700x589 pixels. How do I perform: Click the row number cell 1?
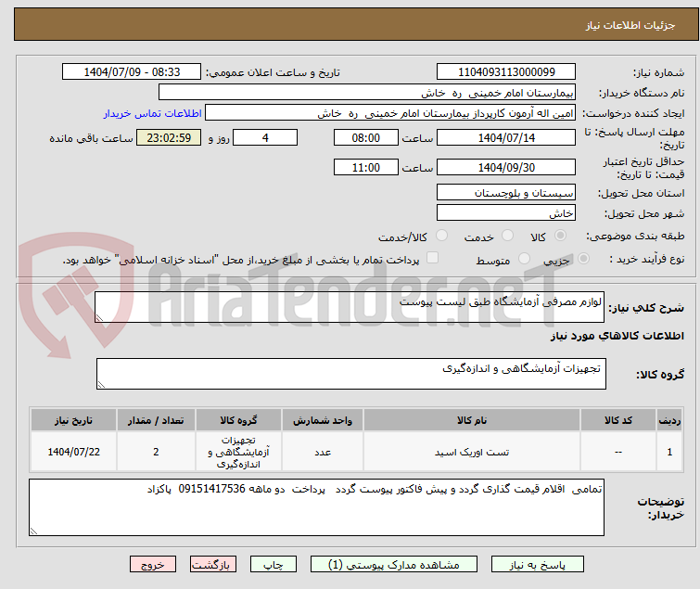[669, 452]
